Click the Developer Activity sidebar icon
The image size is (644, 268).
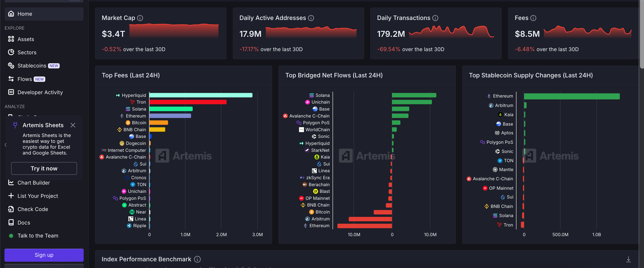coord(11,92)
